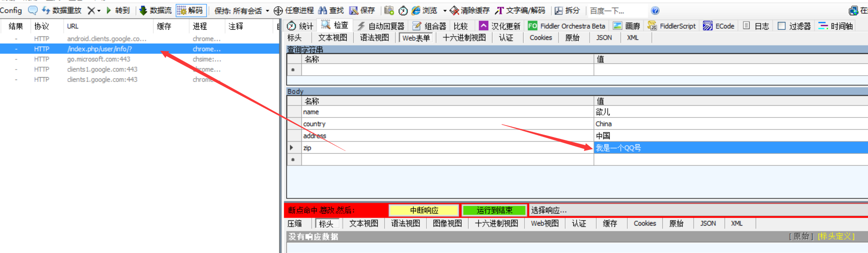Click the 百度一下 search input field
Viewport: 868px width, 253px height.
pos(617,11)
